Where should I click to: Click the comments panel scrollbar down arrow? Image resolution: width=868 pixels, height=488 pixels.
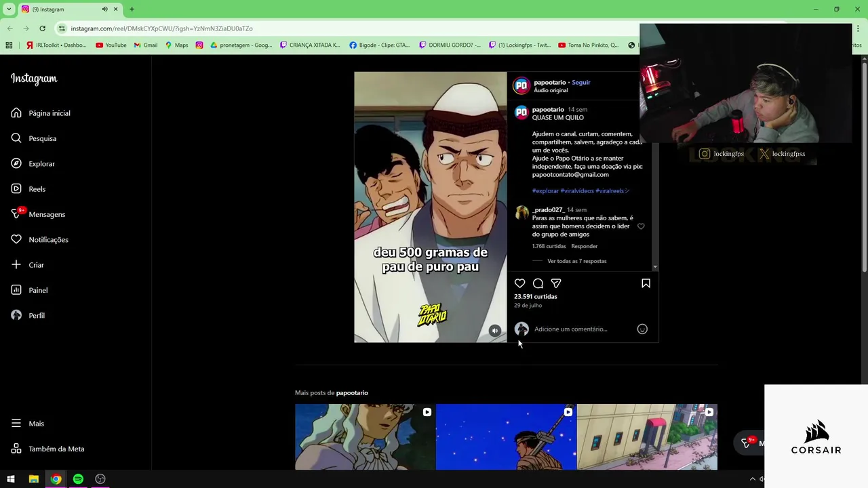point(655,268)
